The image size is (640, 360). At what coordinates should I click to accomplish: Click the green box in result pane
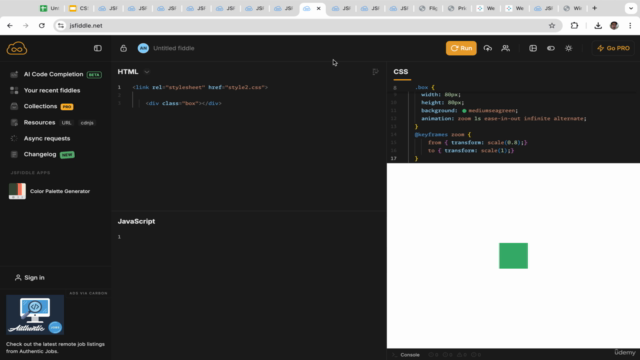pos(513,256)
